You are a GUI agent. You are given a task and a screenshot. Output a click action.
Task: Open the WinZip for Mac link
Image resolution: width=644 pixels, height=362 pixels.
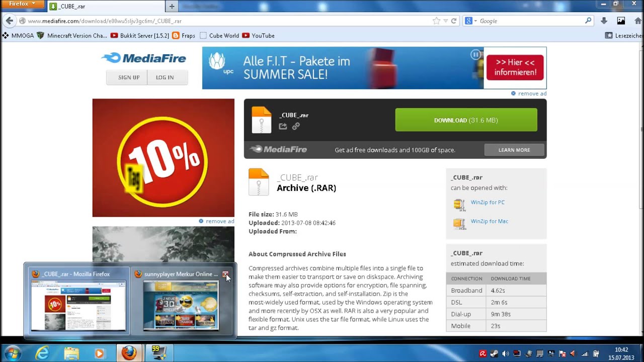489,221
